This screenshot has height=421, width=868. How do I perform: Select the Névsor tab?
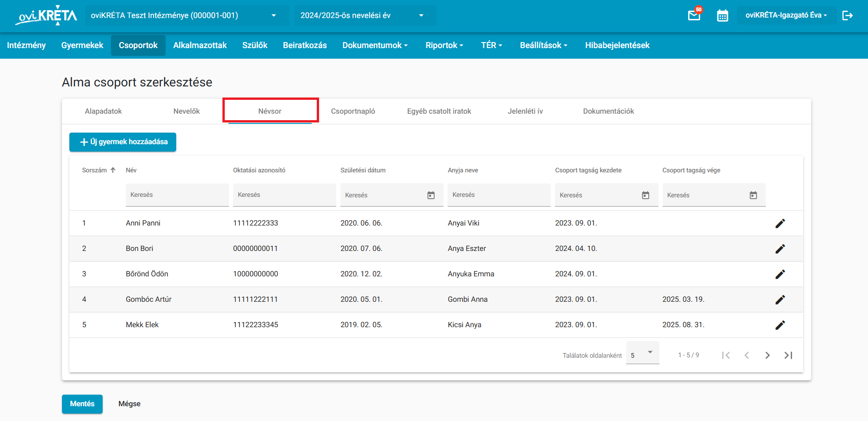coord(270,111)
